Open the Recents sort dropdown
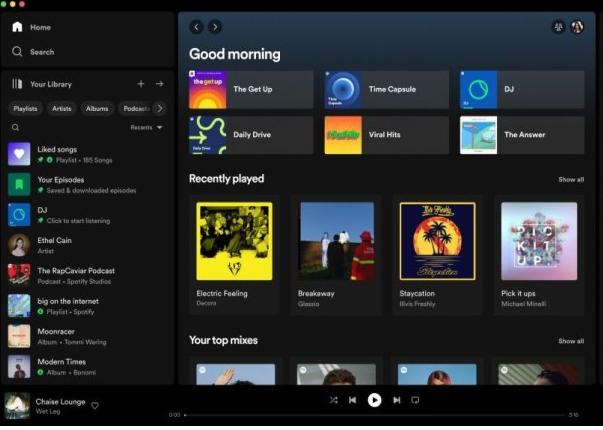The width and height of the screenshot is (603, 430). pyautogui.click(x=146, y=128)
